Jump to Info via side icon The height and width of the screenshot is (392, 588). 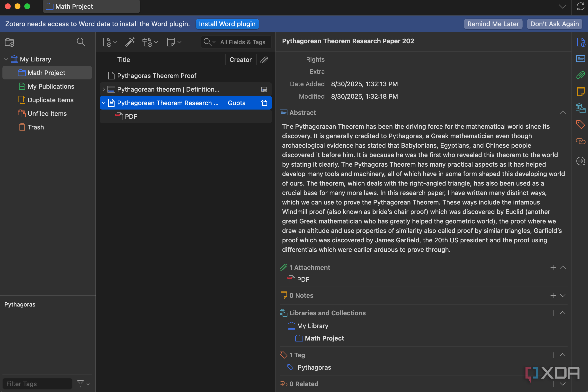(581, 42)
